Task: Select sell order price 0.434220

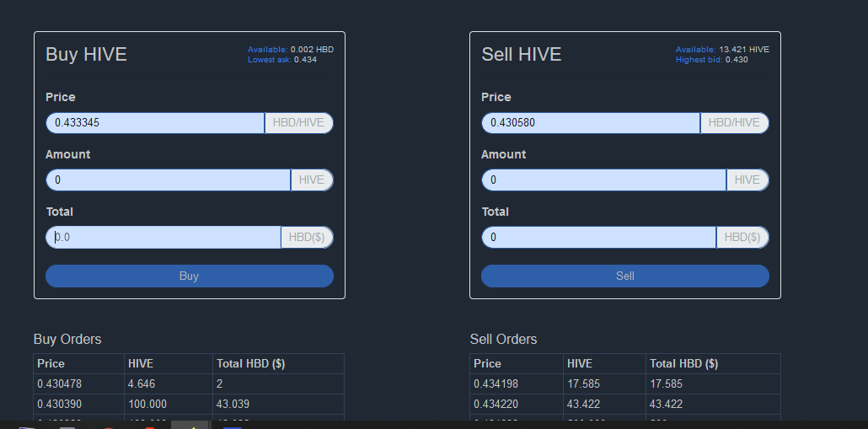Action: (496, 404)
